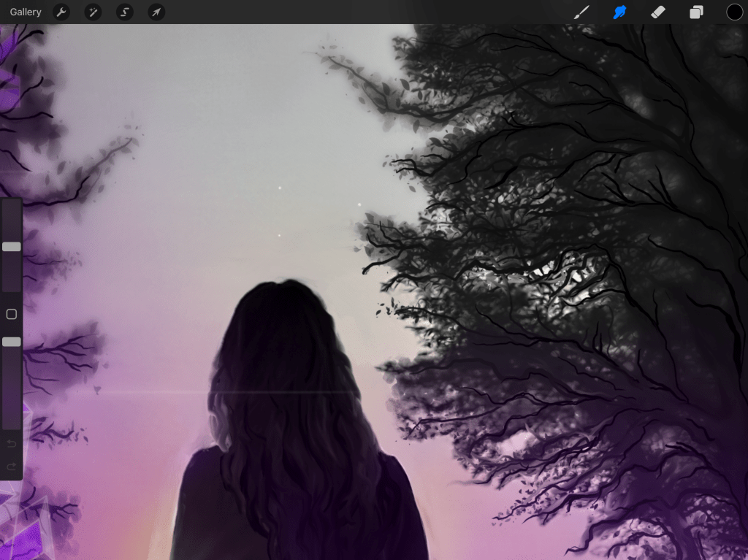Screen dimensions: 748x560
Task: Return to the Gallery
Action: 26,12
